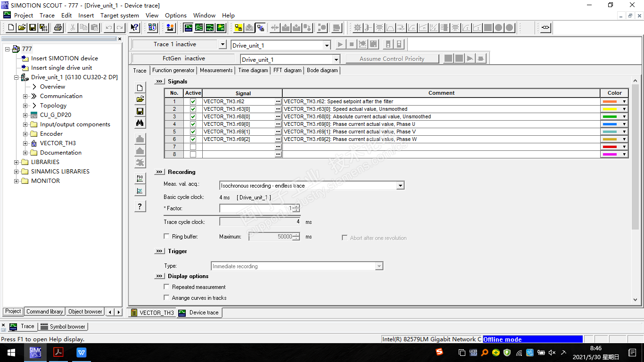This screenshot has height=362, width=644.
Task: Click the Sogou input method tray icon
Action: pyautogui.click(x=439, y=352)
